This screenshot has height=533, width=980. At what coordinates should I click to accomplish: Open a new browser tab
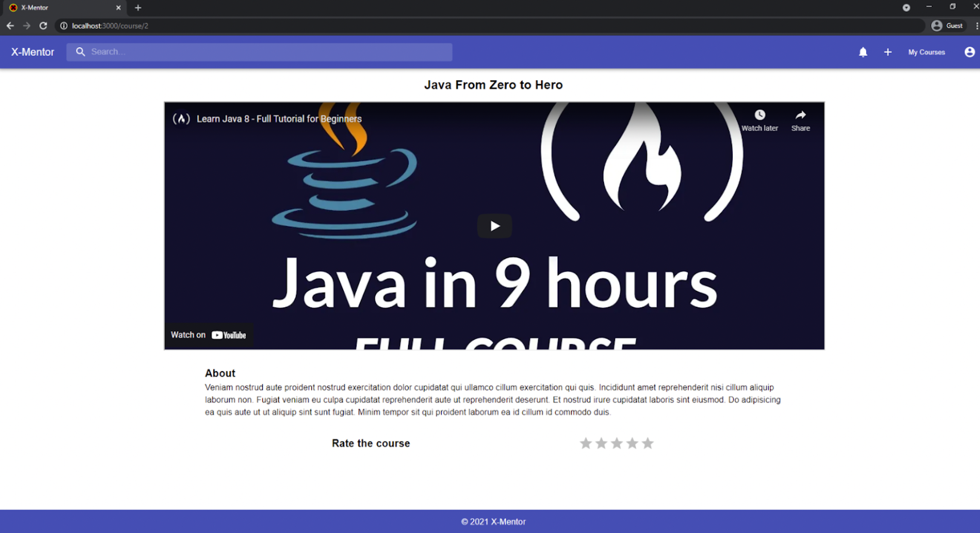[138, 8]
